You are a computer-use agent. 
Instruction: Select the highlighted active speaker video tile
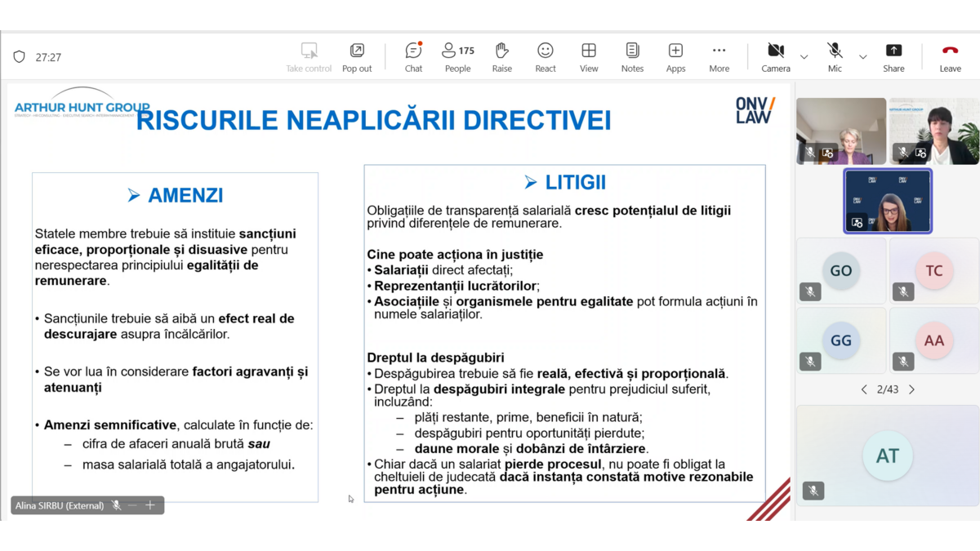(888, 201)
